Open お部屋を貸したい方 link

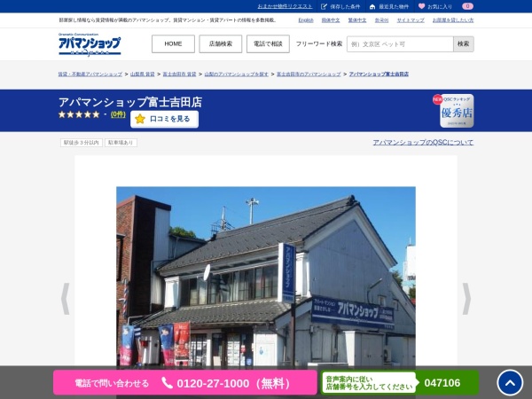(x=453, y=20)
